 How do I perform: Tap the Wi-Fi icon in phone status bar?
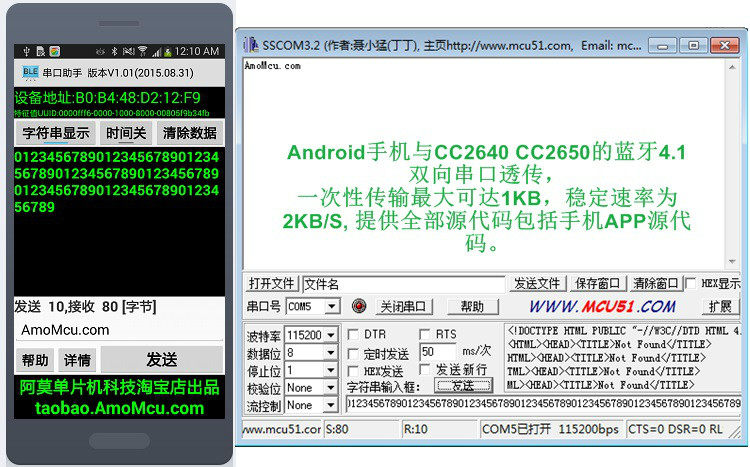pyautogui.click(x=142, y=51)
